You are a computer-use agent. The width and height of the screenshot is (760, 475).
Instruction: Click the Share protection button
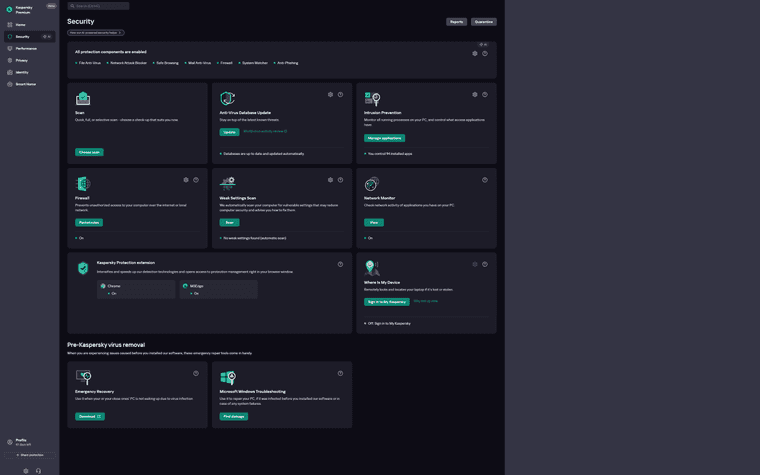pyautogui.click(x=30, y=455)
